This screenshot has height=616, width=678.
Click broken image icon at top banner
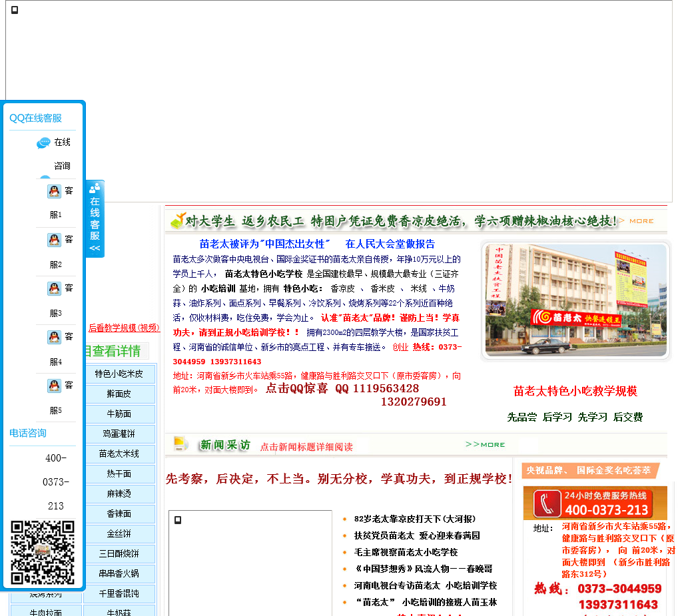pos(15,10)
